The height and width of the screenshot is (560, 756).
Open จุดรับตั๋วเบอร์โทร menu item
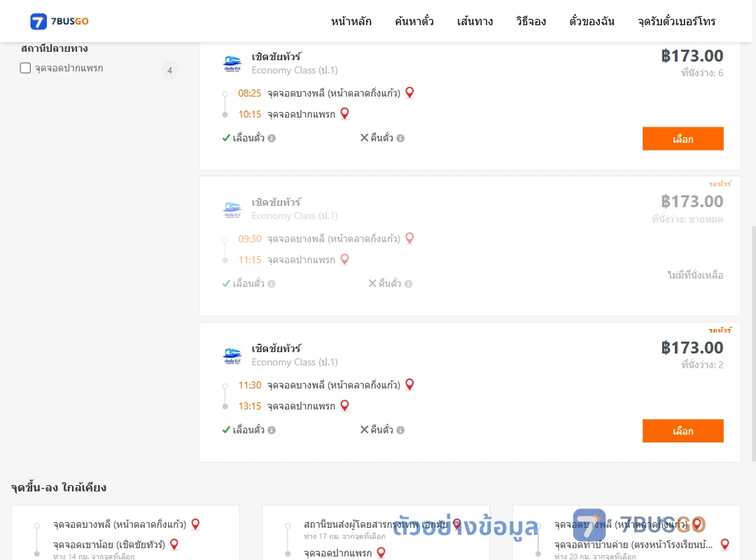pos(676,21)
